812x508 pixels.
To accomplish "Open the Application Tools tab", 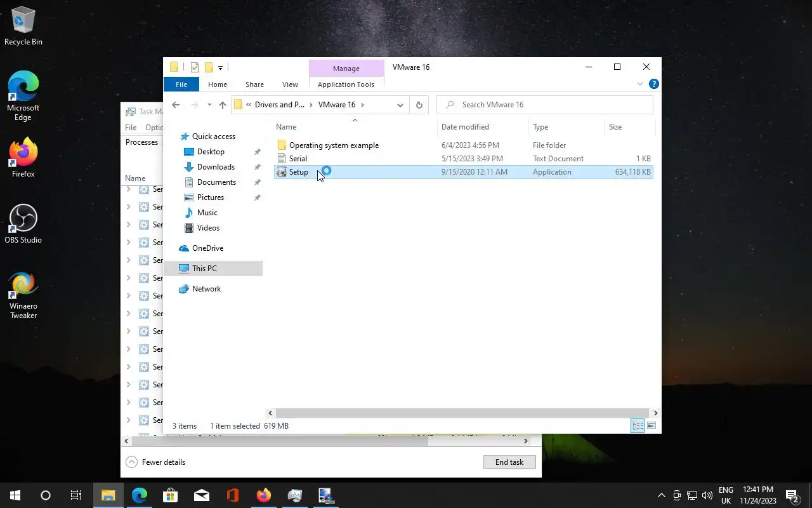I will point(346,84).
